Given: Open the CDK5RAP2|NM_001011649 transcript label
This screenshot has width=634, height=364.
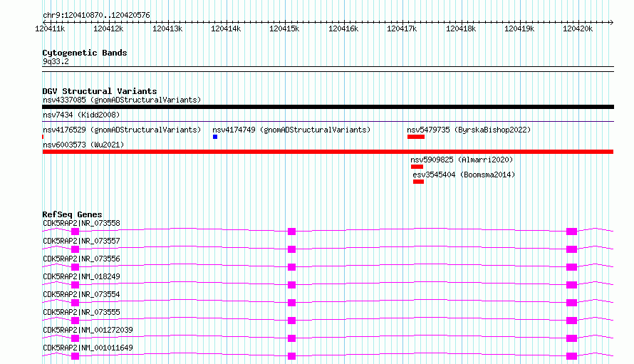Looking at the screenshot, I should [88, 348].
